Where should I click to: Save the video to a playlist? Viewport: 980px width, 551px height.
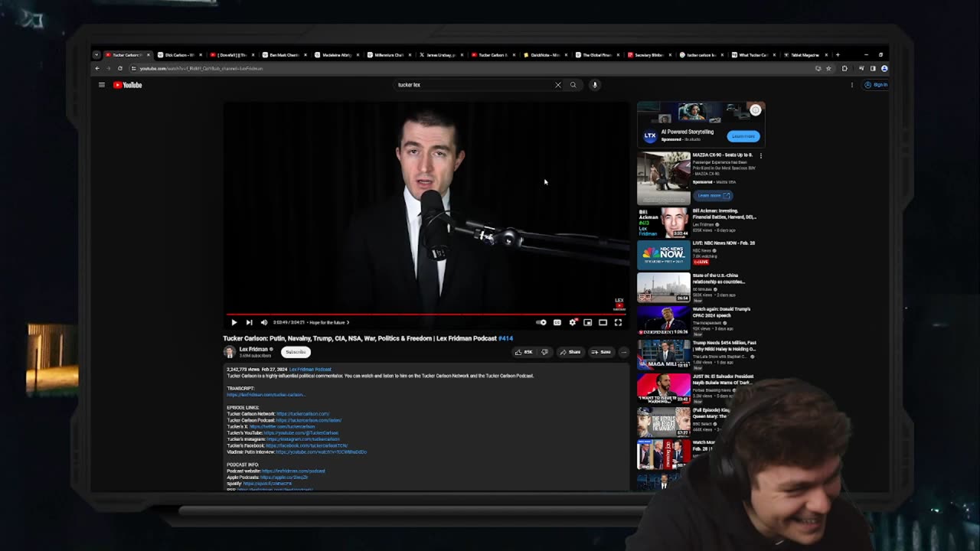tap(600, 352)
